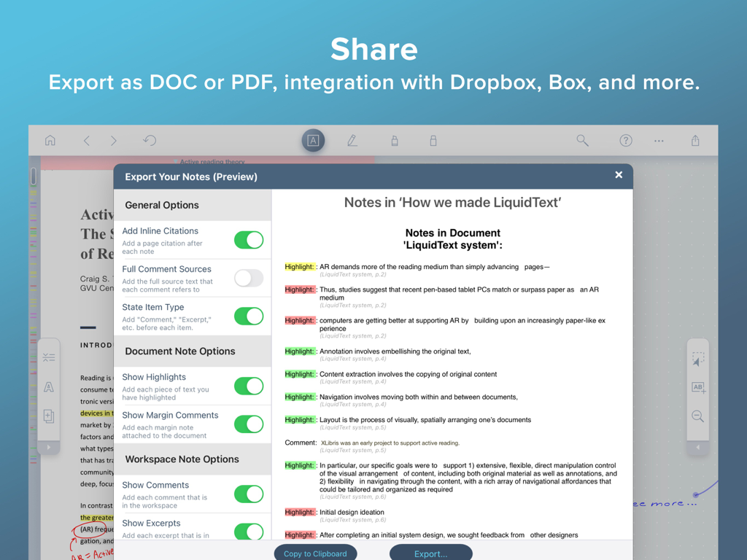
Task: Click the Home icon in the toolbar
Action: (x=50, y=140)
